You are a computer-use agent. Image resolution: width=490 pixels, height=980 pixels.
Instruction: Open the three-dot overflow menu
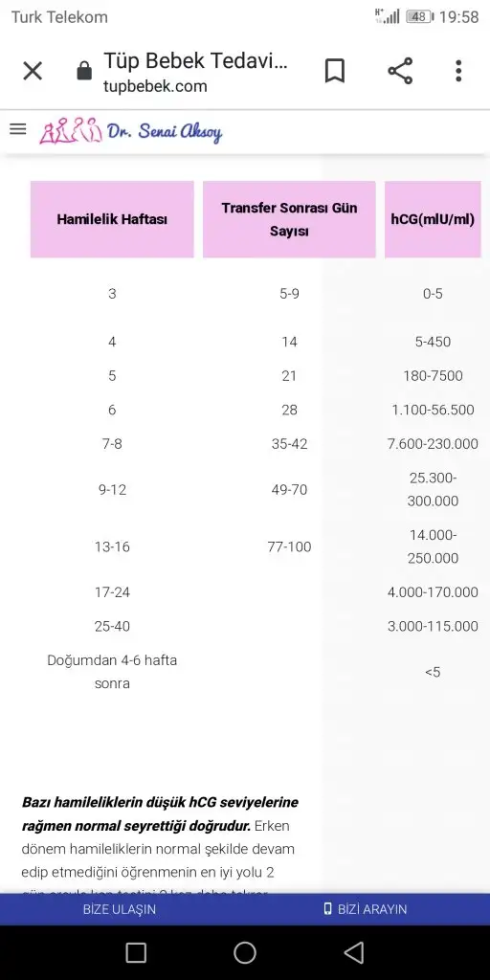458,71
